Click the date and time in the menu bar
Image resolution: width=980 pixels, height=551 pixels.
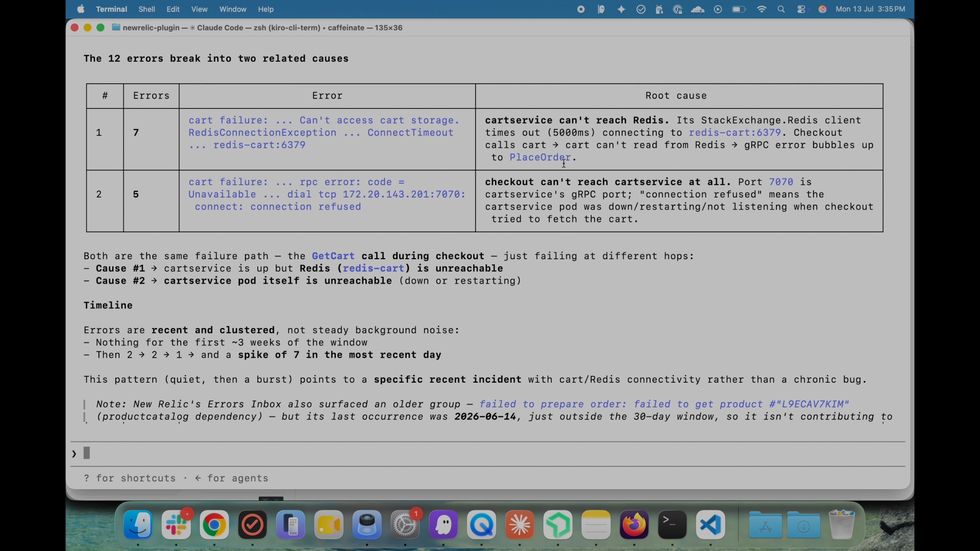[x=871, y=9]
